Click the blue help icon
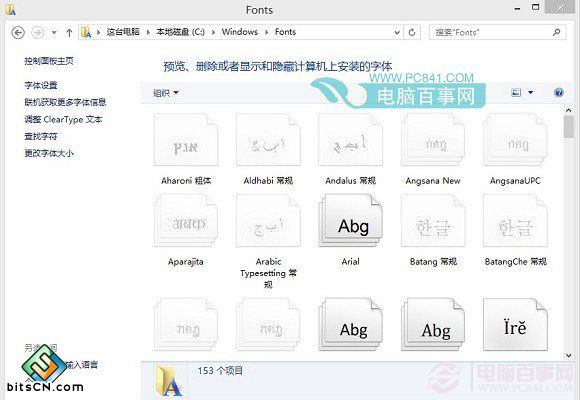 (559, 93)
